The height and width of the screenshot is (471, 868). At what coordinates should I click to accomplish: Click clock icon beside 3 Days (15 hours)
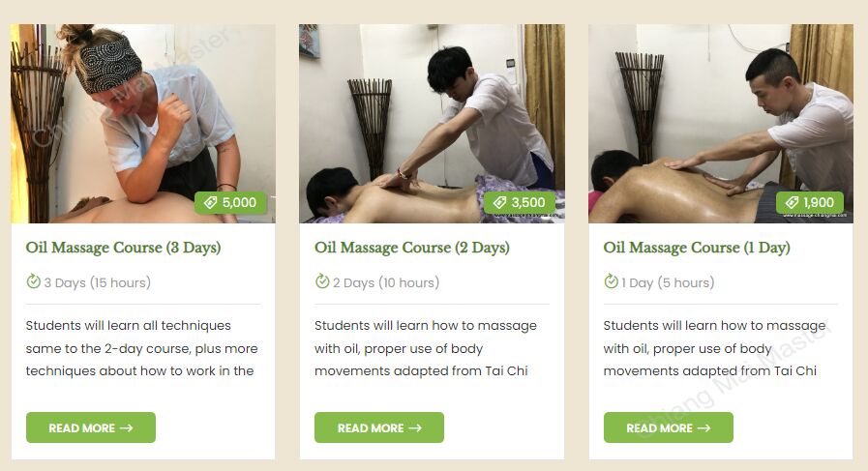(33, 281)
